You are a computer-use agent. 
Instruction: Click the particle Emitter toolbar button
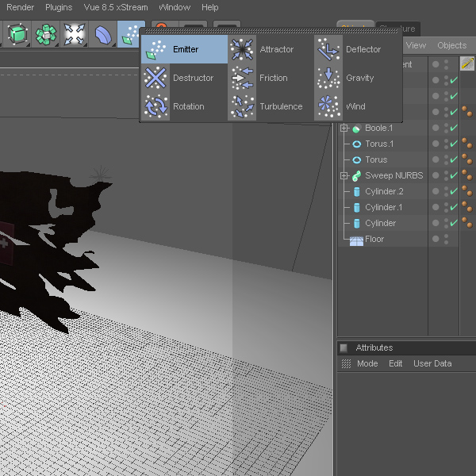(131, 34)
